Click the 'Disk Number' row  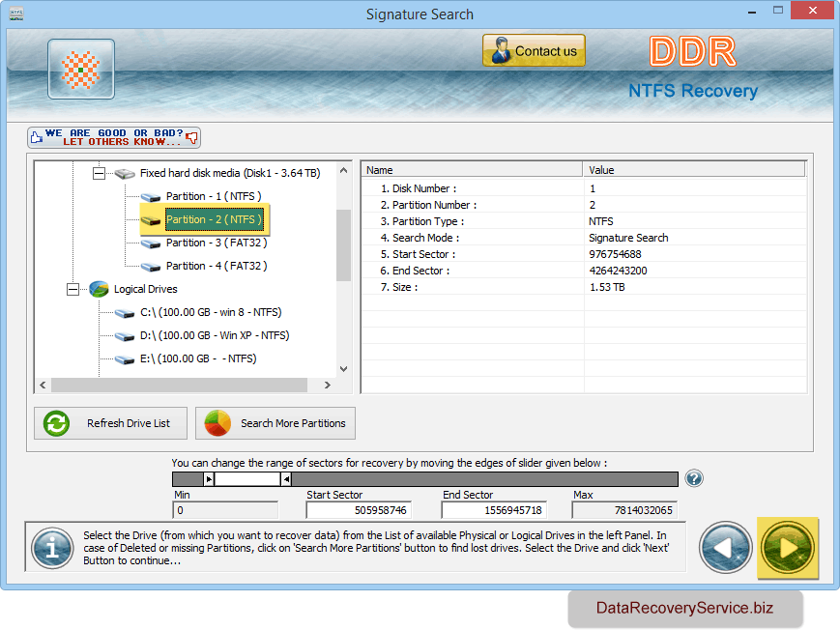(584, 188)
